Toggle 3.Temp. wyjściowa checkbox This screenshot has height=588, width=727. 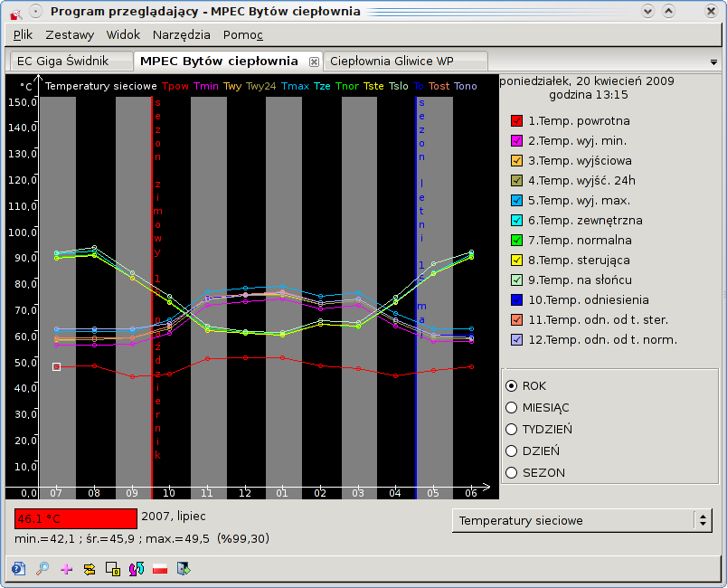[x=516, y=161]
